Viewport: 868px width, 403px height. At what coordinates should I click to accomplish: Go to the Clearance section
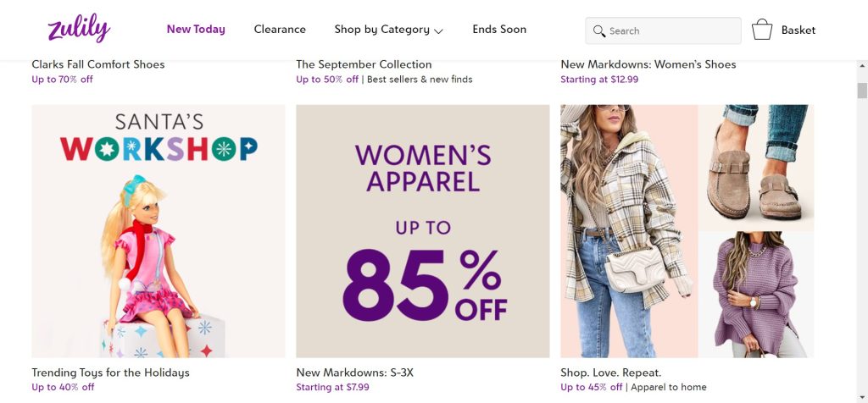pos(280,29)
